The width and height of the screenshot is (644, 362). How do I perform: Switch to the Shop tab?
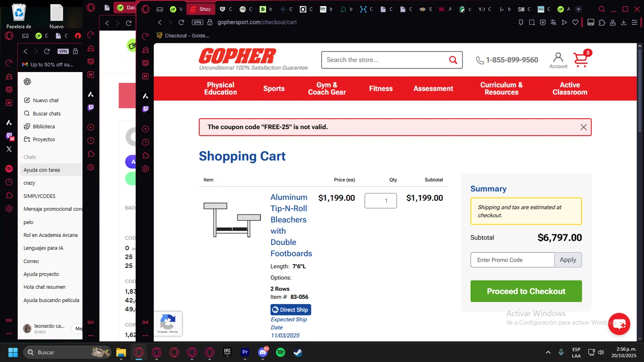pyautogui.click(x=201, y=9)
